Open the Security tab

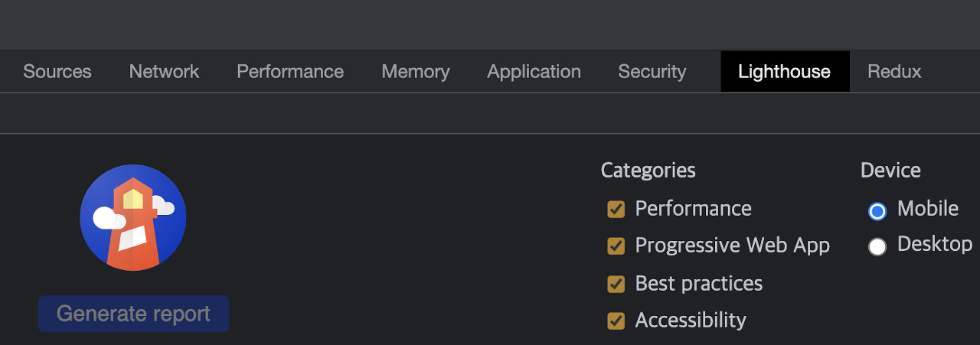tap(652, 72)
